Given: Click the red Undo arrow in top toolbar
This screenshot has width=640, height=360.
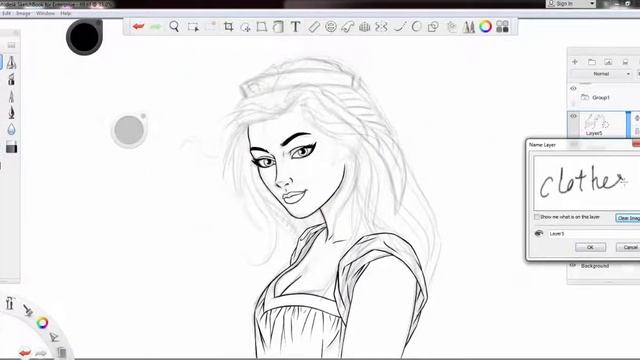Looking at the screenshot, I should click(138, 27).
